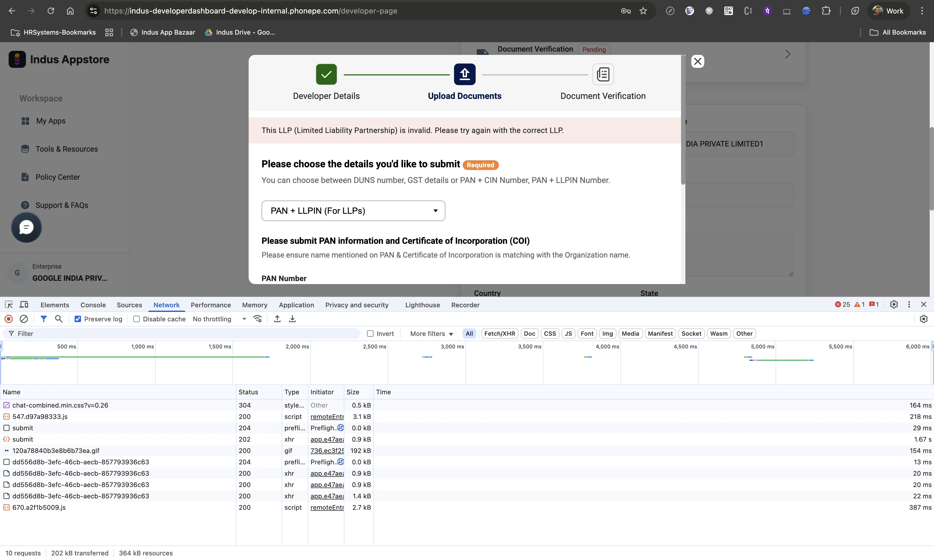
Task: Toggle the JS filter chip
Action: 568,334
